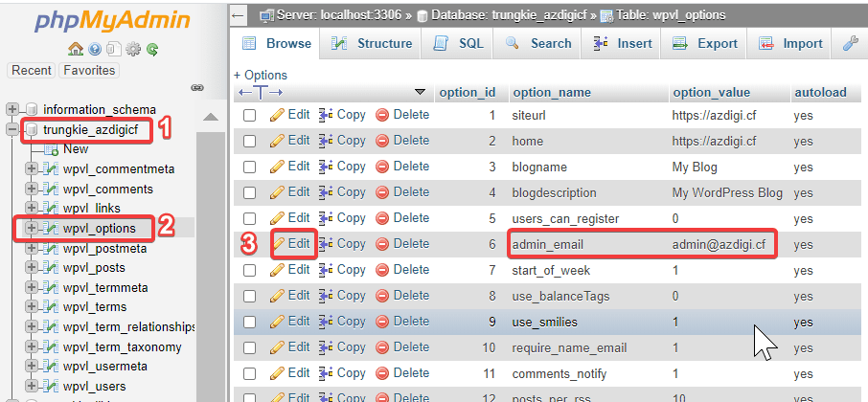Collapse the trungkie_azdigicf database node

point(13,129)
